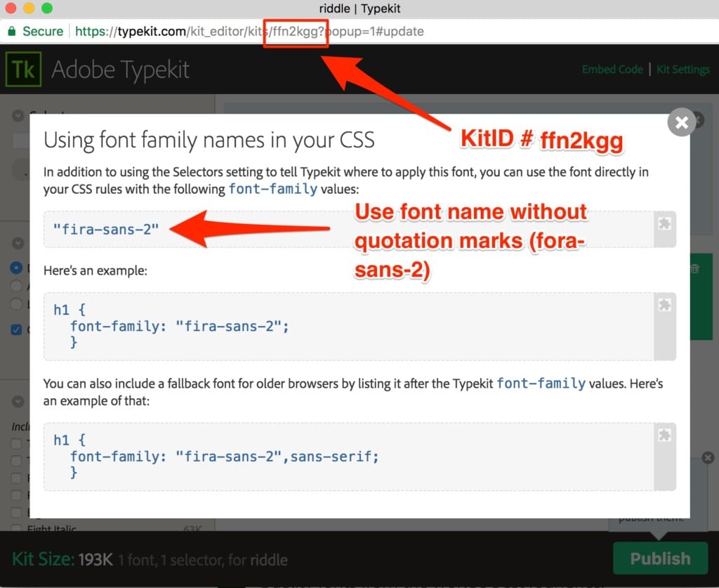Select the blue selected radio button in sidebar
719x588 pixels.
coord(17,268)
